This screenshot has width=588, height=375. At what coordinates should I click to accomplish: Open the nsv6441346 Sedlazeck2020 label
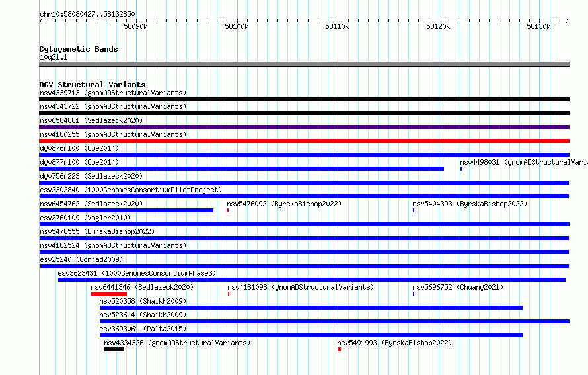142,287
